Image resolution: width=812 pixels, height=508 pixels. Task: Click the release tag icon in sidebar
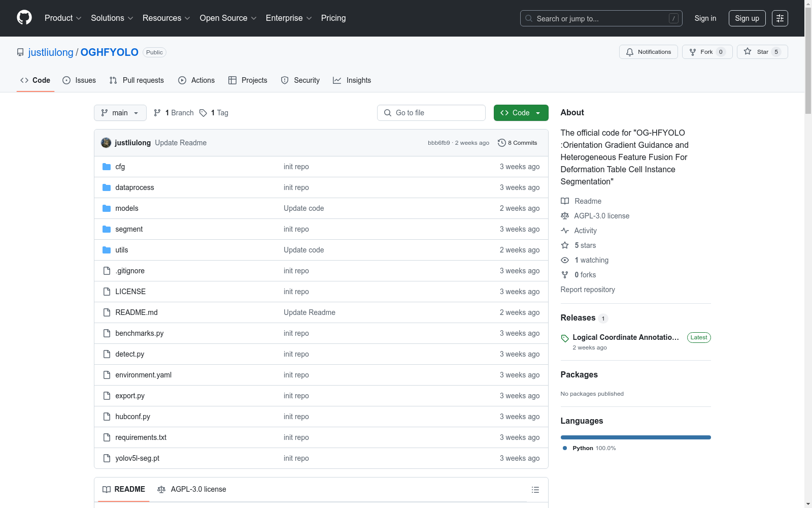pos(565,338)
